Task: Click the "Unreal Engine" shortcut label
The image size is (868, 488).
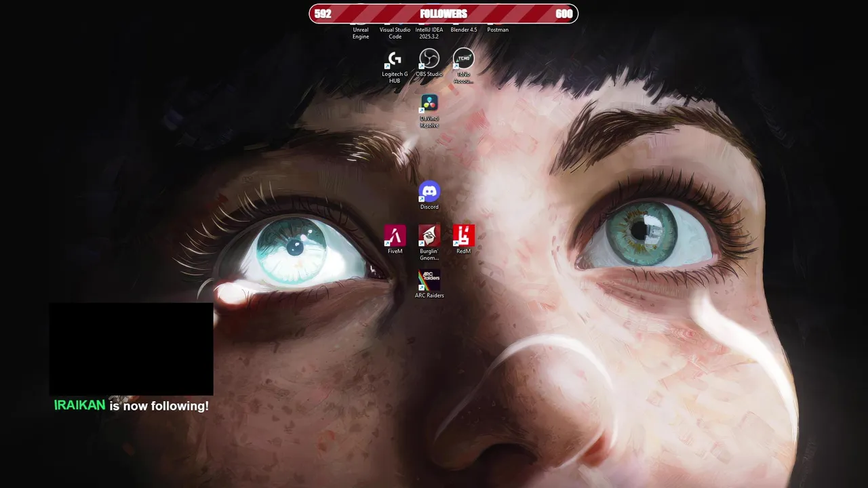Action: [x=361, y=33]
